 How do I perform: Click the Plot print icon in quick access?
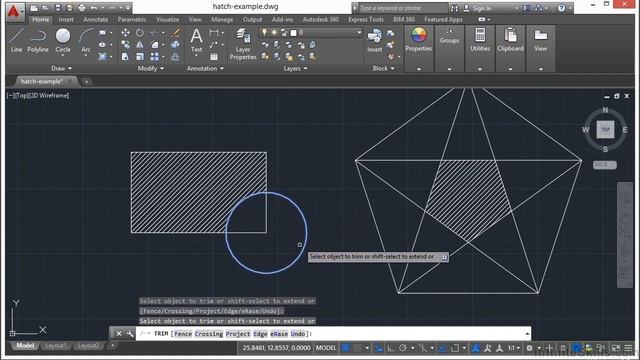coord(82,8)
